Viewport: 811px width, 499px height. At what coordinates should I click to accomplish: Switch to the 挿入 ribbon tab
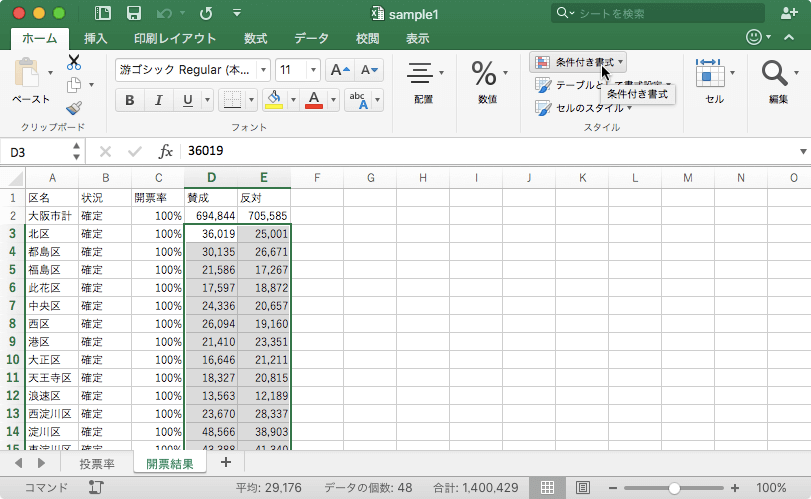96,38
